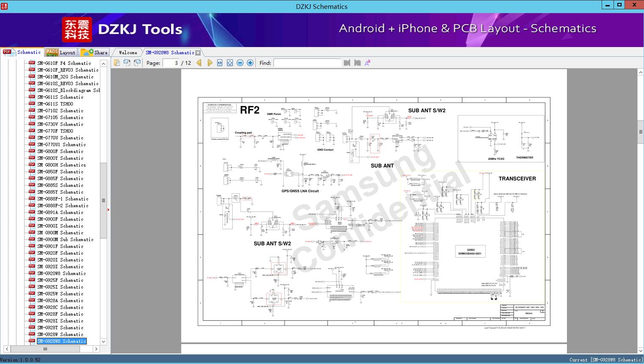This screenshot has width=644, height=364.
Task: Click tree panel scroll down arrow
Action: (x=103, y=342)
